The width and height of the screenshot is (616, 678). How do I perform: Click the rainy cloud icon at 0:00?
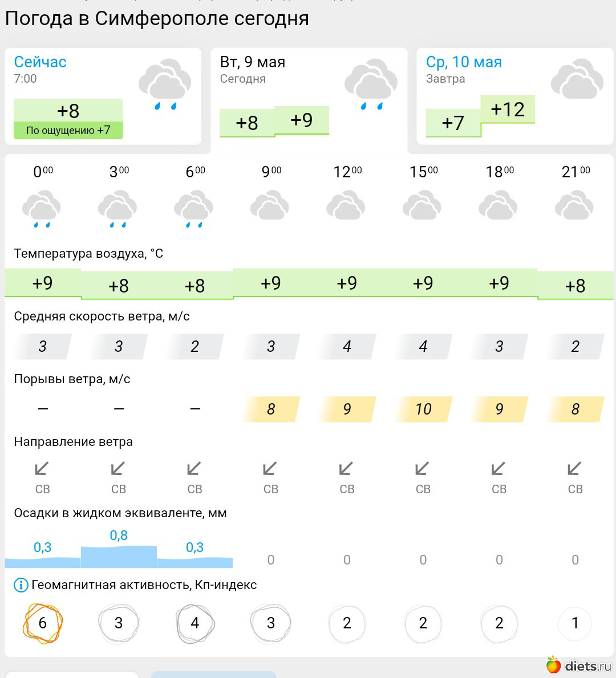42,209
